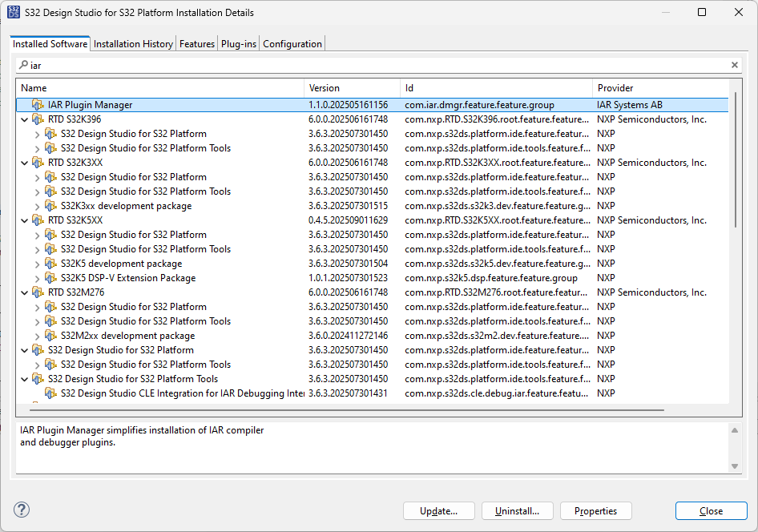
Task: Expand the S32K3xx development package node
Action: tap(37, 207)
